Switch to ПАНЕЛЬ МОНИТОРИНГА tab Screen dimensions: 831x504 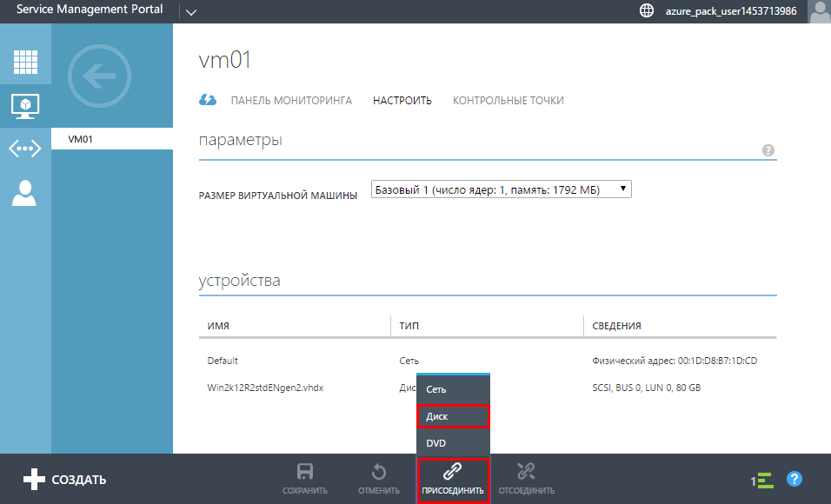pyautogui.click(x=291, y=101)
